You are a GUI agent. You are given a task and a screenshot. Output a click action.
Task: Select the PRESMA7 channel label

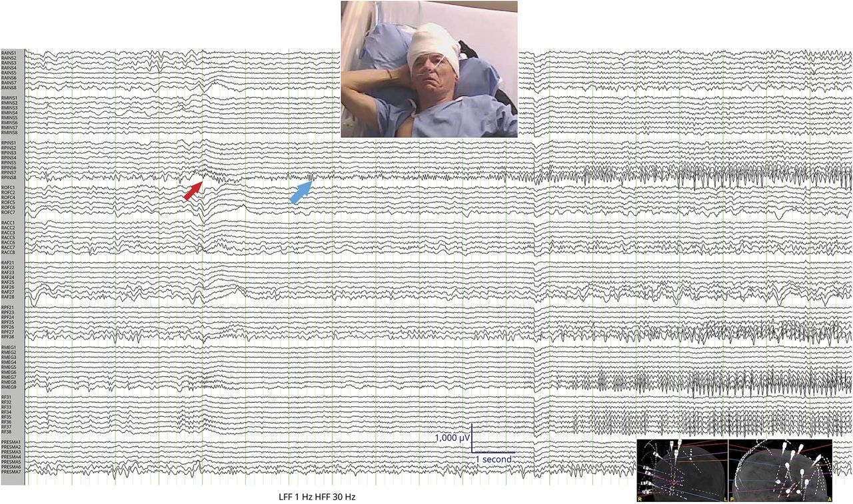(x=11, y=472)
